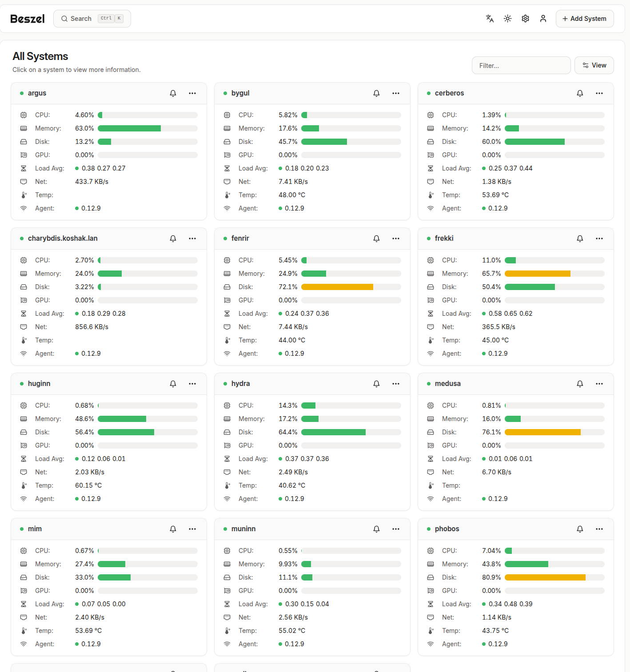Click the bell icon on cerberos card
Image resolution: width=630 pixels, height=672 pixels.
(x=580, y=93)
